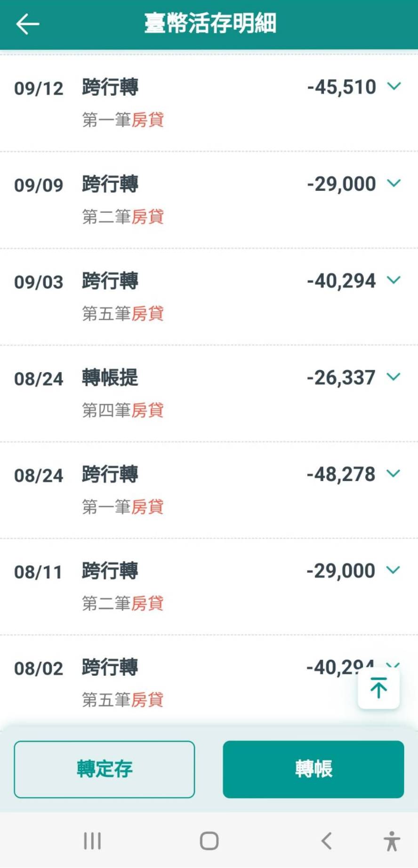Tap the Android system back chevron
This screenshot has height=868, width=418.
(x=326, y=841)
